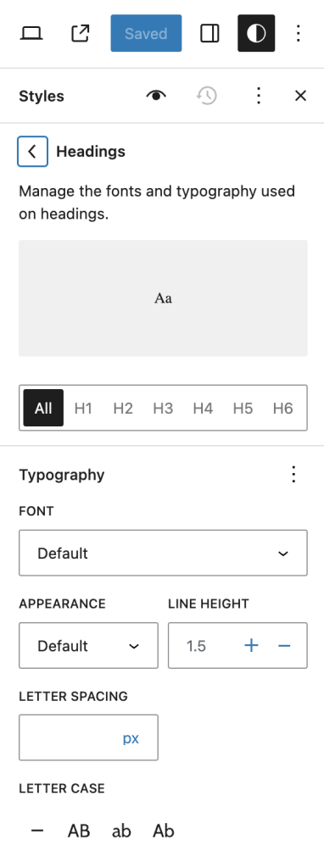
Task: Open the Styles panel three-dot menu
Action: [258, 96]
